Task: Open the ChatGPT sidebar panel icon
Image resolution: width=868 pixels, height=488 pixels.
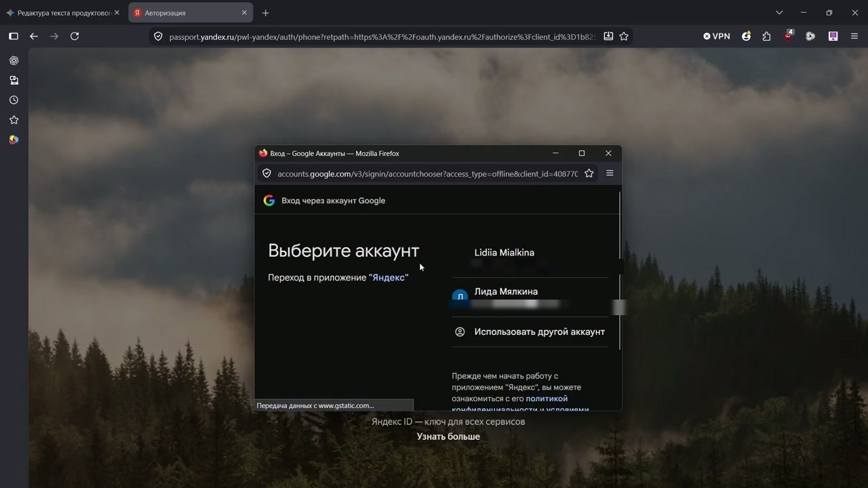Action: pyautogui.click(x=14, y=60)
